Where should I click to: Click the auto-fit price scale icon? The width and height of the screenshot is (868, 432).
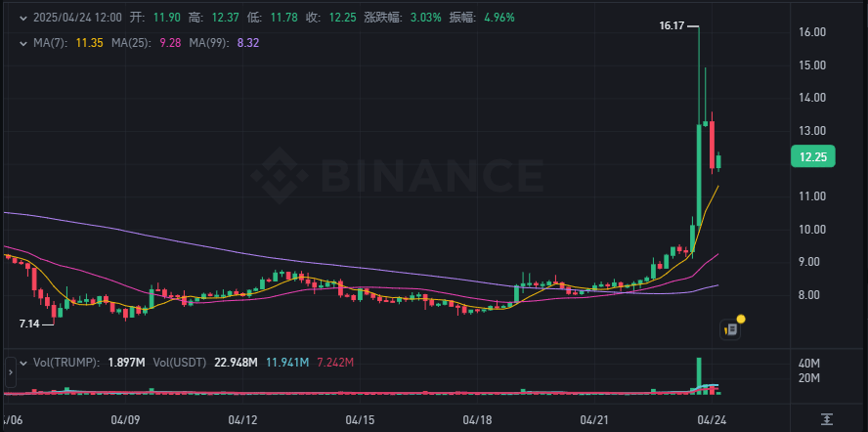827,418
